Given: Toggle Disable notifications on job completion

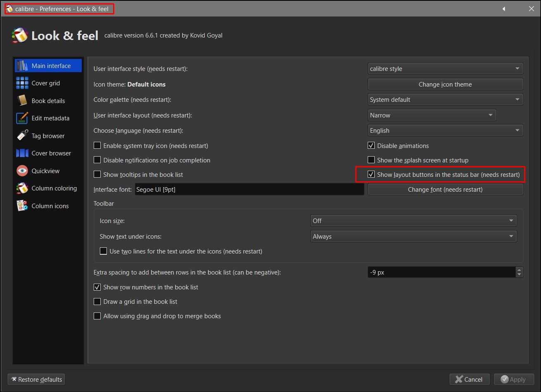Looking at the screenshot, I should coord(97,160).
